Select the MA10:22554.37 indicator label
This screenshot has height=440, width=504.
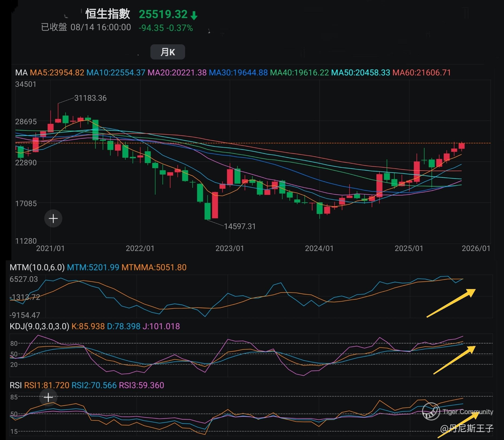[x=116, y=73]
